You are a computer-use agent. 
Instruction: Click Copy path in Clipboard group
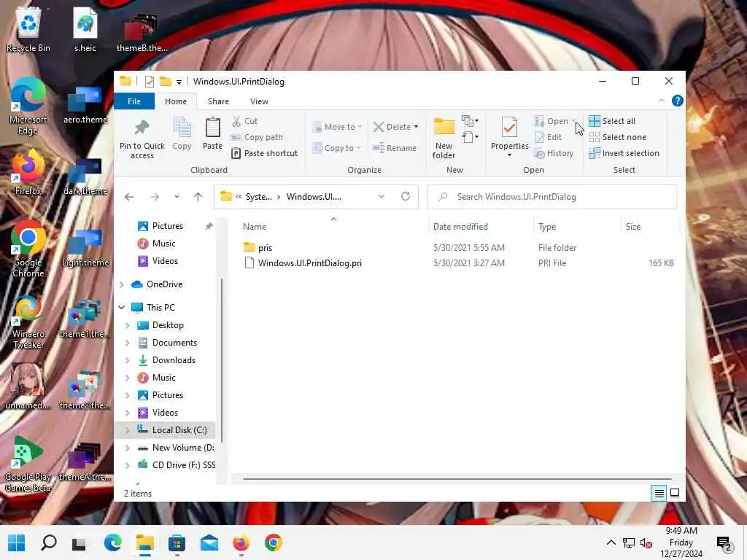pyautogui.click(x=258, y=137)
